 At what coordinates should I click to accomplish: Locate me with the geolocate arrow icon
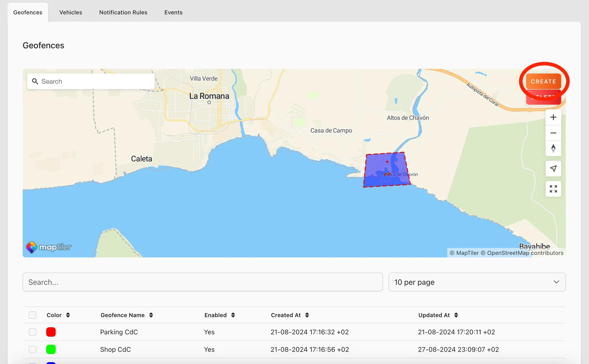point(553,168)
